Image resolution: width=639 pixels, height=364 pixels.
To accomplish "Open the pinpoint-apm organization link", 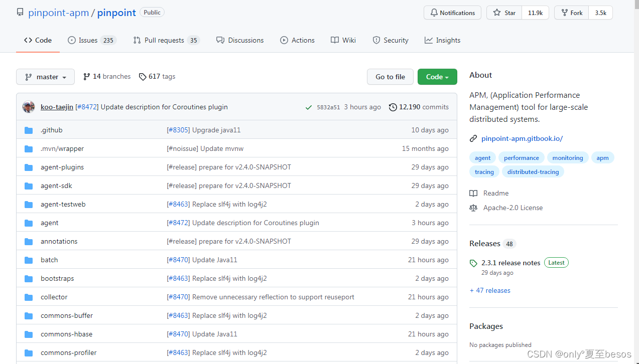I will [58, 13].
